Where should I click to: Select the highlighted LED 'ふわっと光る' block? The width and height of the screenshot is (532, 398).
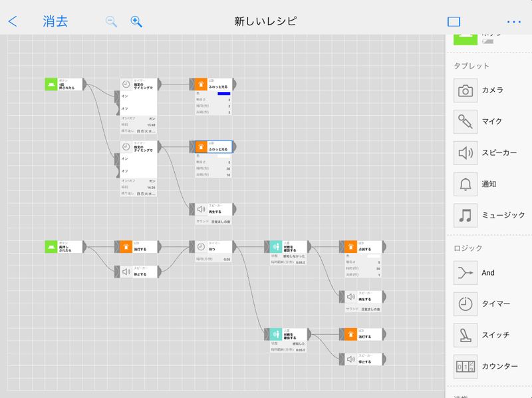pyautogui.click(x=210, y=147)
